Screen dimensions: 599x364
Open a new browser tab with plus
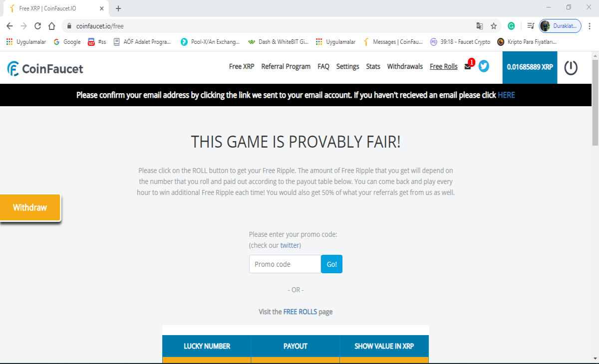(x=118, y=8)
